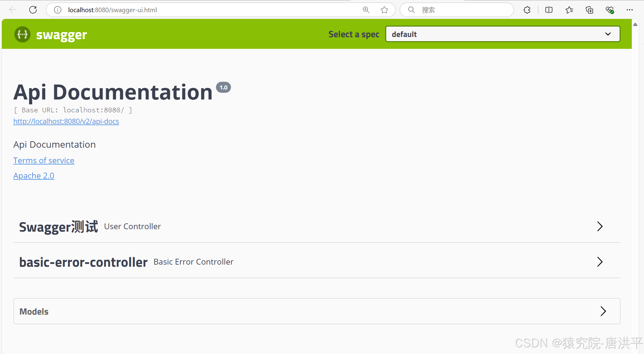Click the page scrollbar up arrow
Image resolution: width=644 pixels, height=354 pixels.
point(635,24)
